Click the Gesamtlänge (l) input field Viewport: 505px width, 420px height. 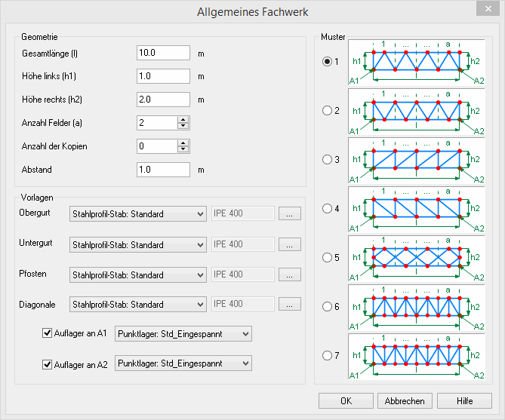(163, 53)
